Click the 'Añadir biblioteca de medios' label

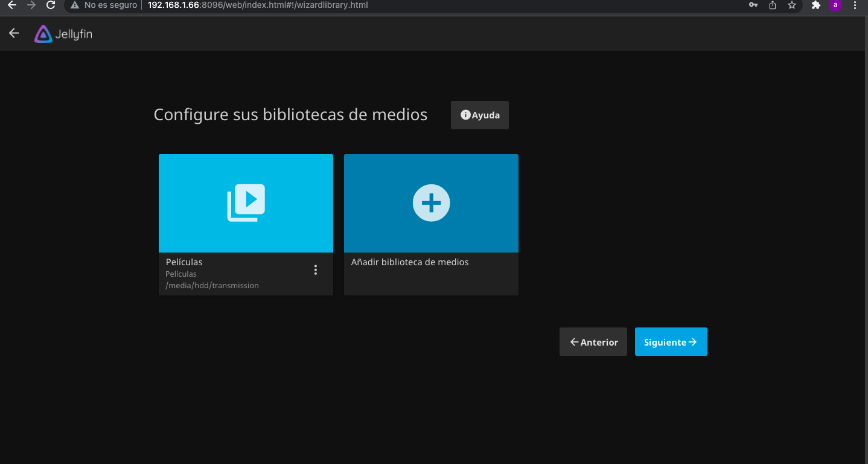(x=410, y=262)
